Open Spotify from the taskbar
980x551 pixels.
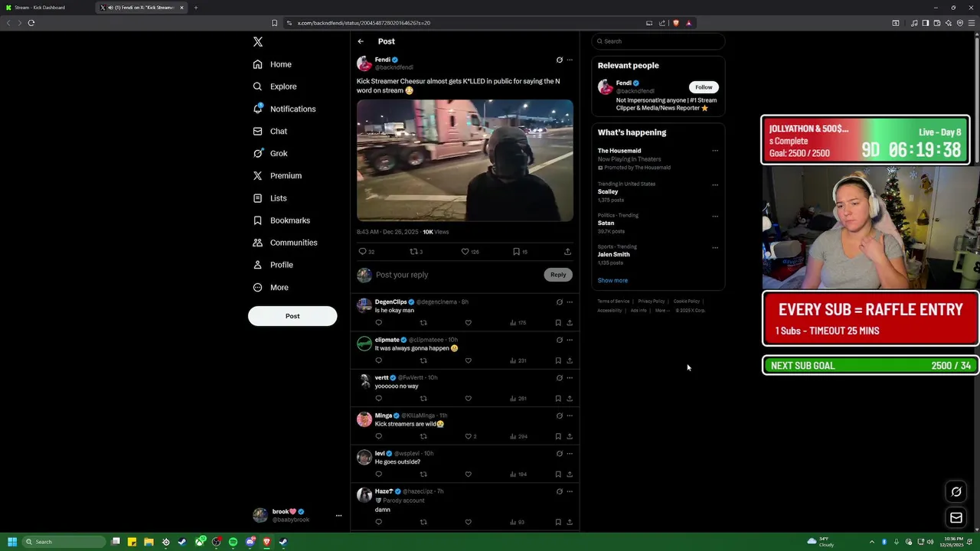(x=234, y=542)
